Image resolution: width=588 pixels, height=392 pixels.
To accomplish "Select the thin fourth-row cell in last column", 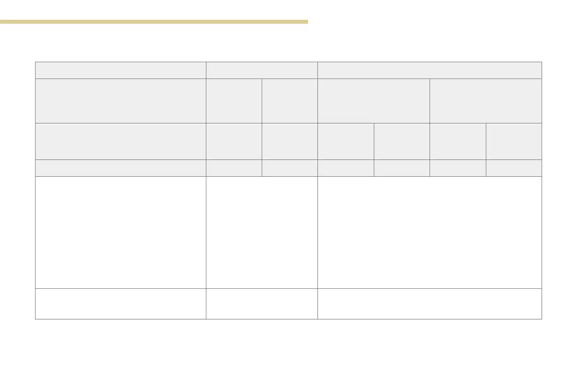I will (514, 168).
